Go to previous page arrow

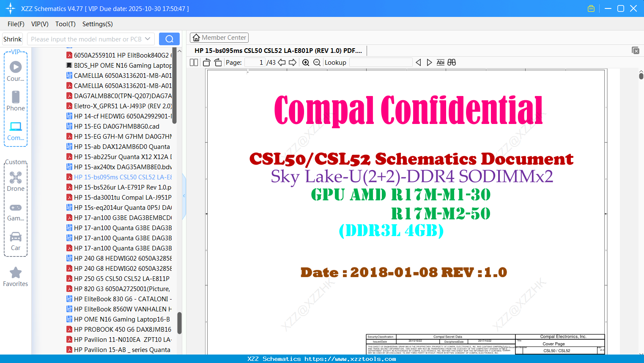[282, 62]
